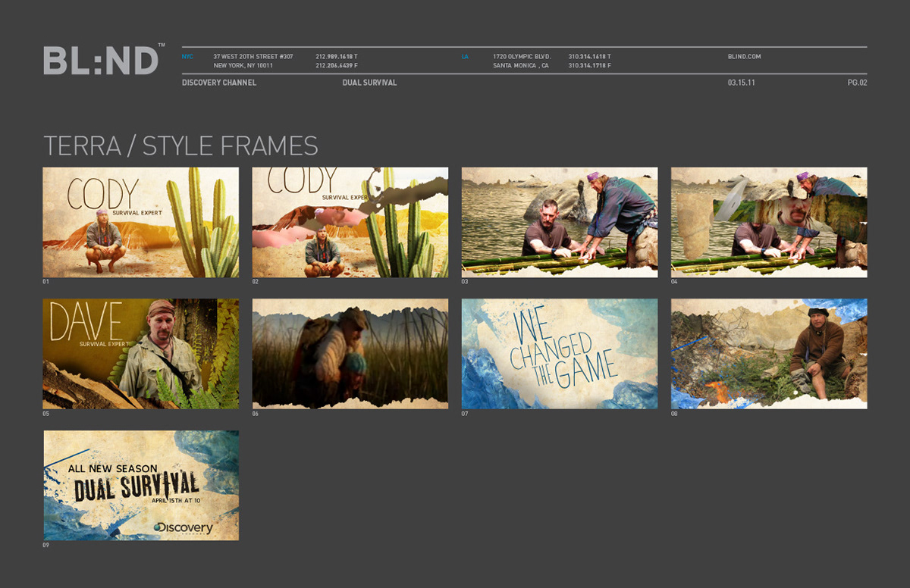910x588 pixels.
Task: Click the frame number label 07
Action: [465, 414]
